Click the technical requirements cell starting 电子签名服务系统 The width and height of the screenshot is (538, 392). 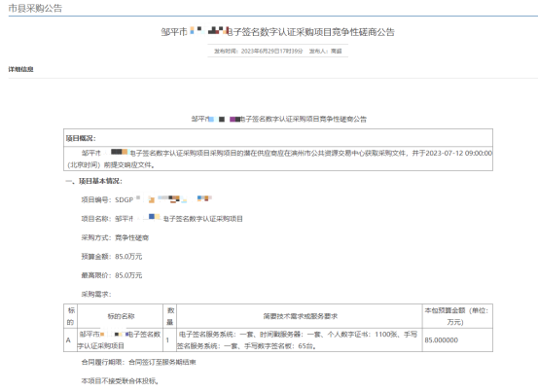[x=299, y=340]
